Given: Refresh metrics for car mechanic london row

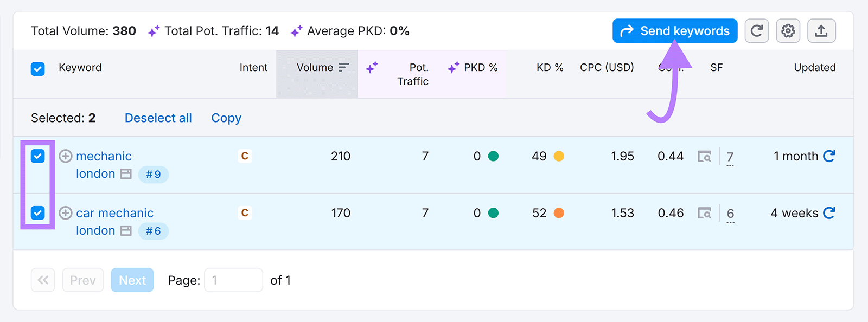Looking at the screenshot, I should 829,213.
